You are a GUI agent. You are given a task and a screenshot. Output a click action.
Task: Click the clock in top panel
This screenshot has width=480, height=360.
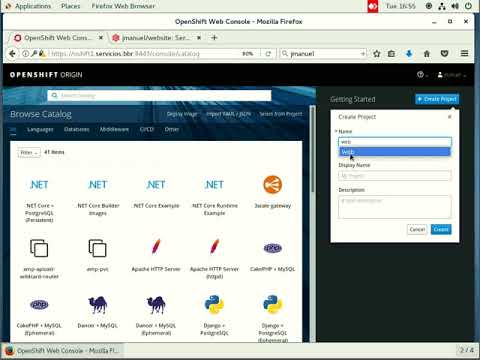[400, 6]
